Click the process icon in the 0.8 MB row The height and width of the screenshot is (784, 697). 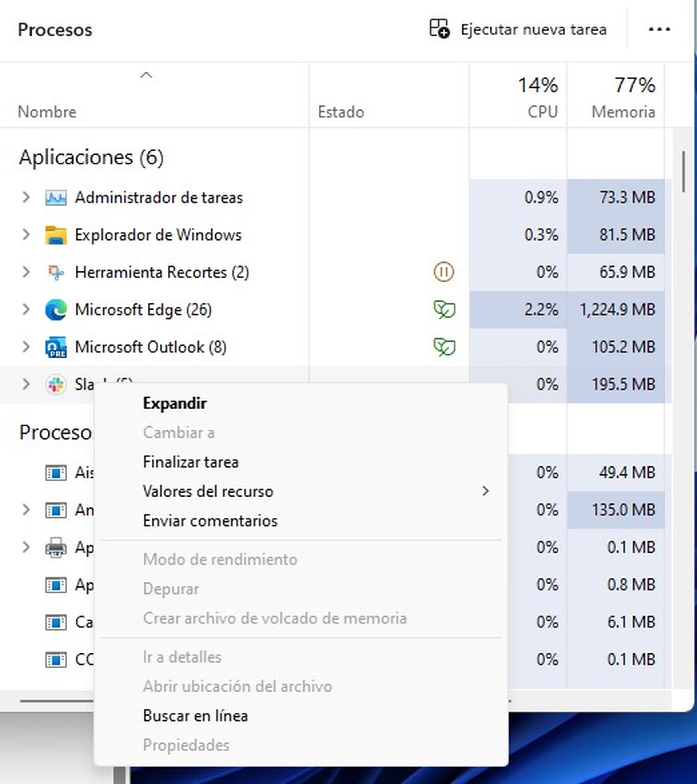tap(56, 585)
